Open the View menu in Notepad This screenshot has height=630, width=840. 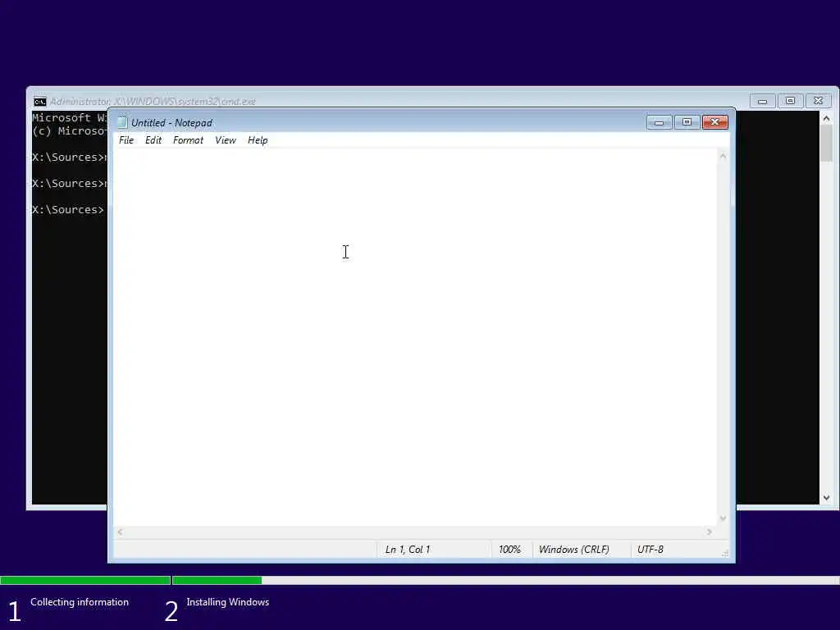coord(226,140)
